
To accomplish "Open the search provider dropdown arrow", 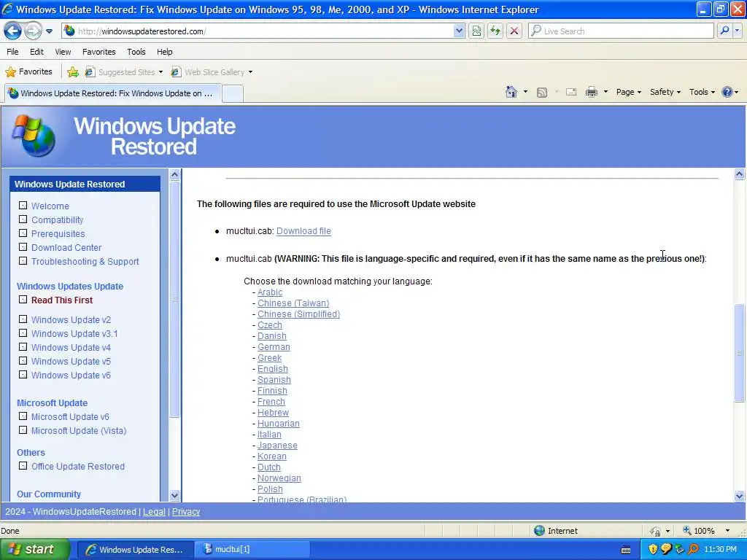I will coord(737,31).
